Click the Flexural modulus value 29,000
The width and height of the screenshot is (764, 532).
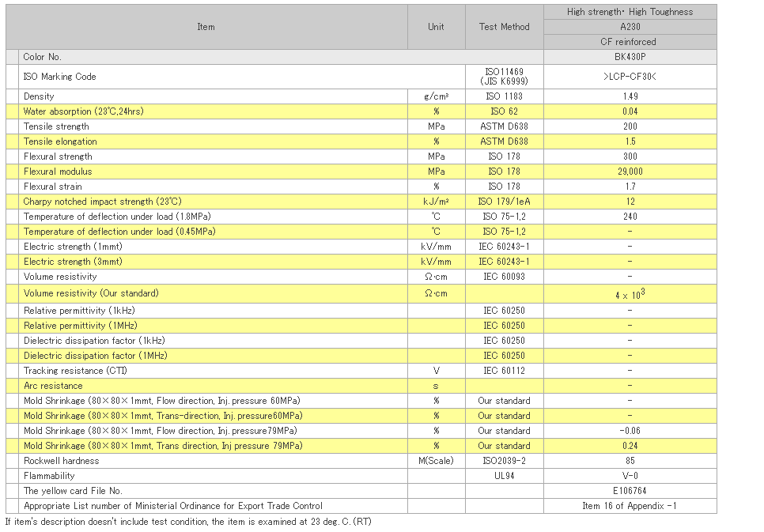coord(630,172)
